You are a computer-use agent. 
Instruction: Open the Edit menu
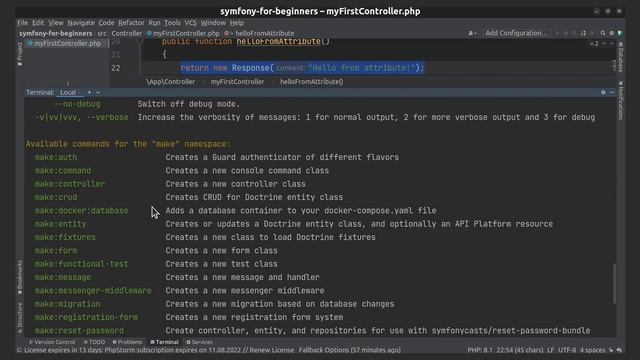tap(38, 23)
